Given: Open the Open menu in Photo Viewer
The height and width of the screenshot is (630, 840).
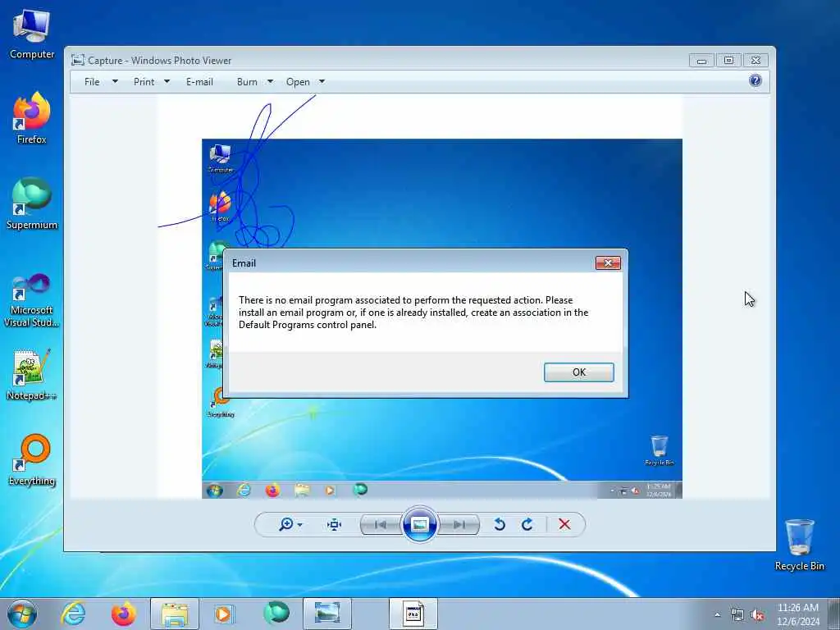Looking at the screenshot, I should pos(298,81).
